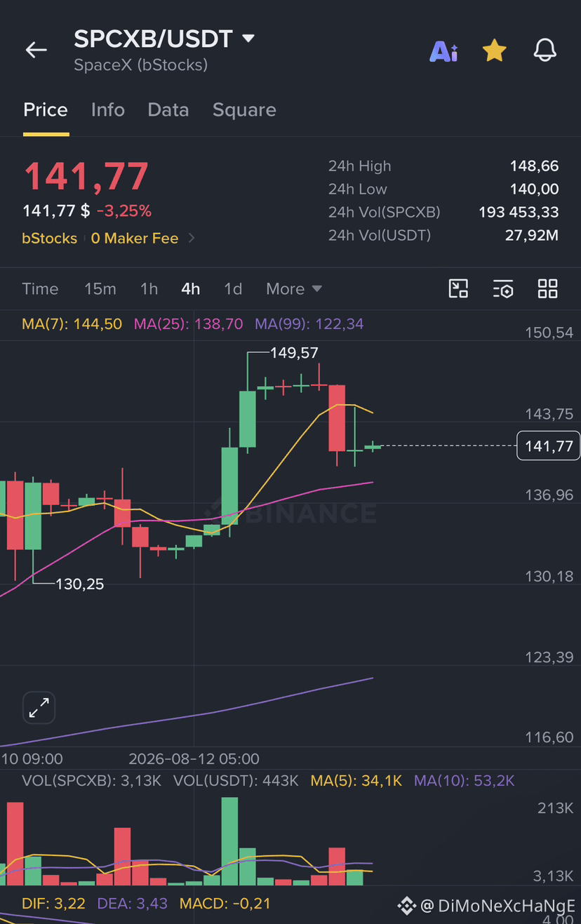Open price alerts bell icon
The height and width of the screenshot is (924, 581).
point(545,50)
